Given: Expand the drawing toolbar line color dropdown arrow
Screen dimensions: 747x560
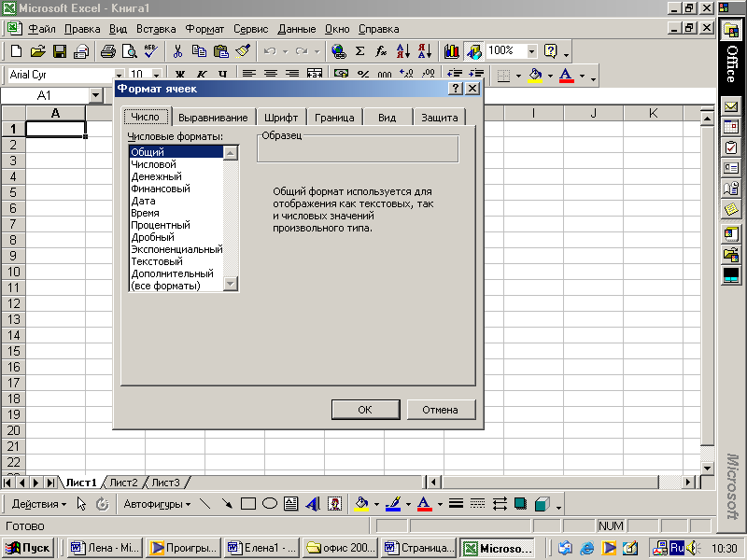Looking at the screenshot, I should coord(408,504).
